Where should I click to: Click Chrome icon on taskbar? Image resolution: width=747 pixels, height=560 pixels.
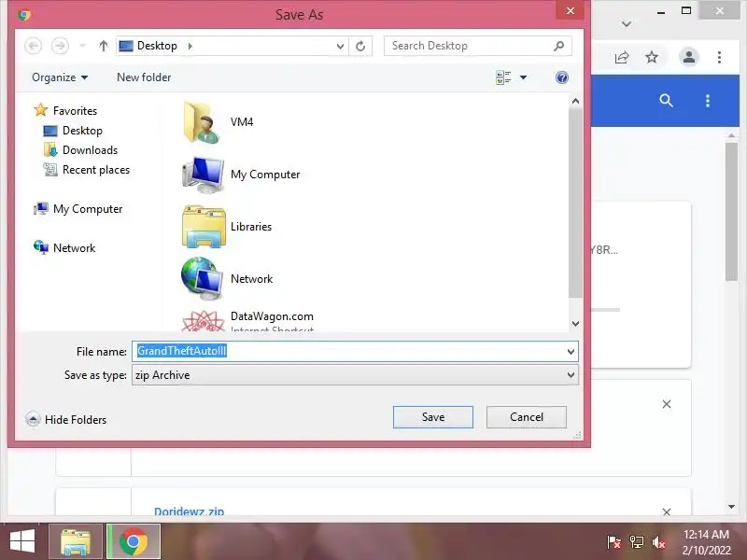pos(134,542)
